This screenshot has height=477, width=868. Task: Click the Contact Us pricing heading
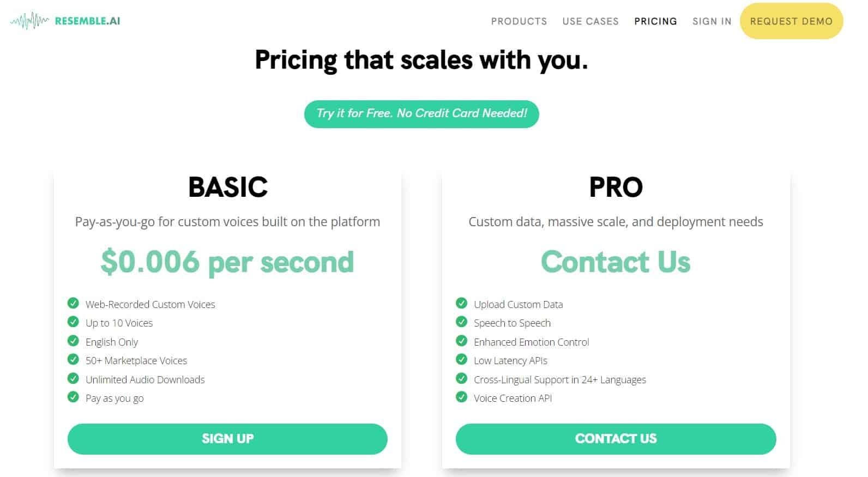[x=616, y=262]
